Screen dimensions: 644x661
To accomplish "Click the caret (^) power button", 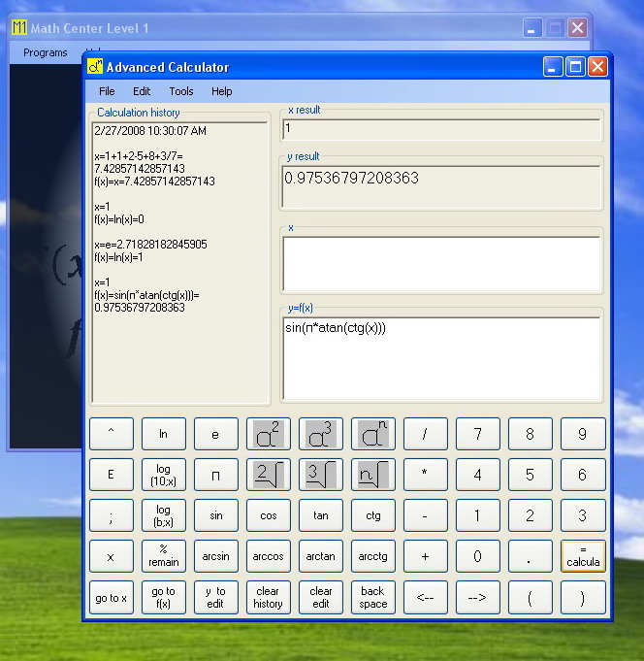I will point(112,434).
